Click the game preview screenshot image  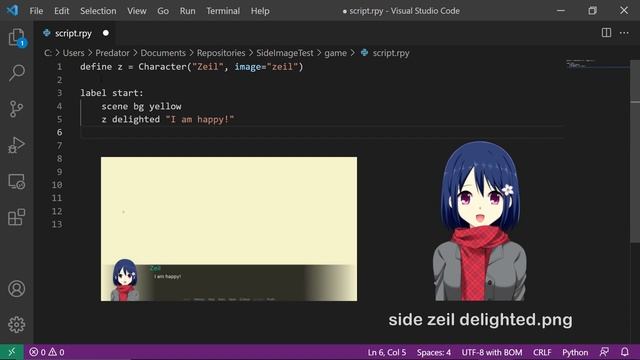[x=229, y=229]
